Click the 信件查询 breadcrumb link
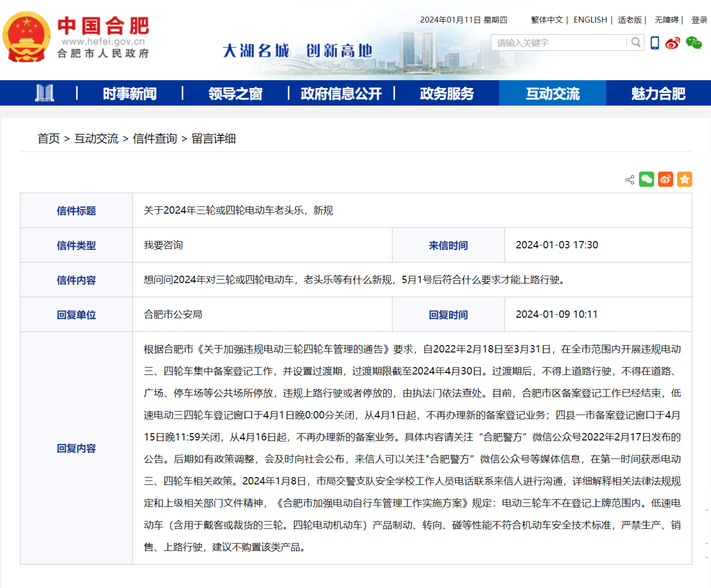The image size is (711, 588). point(155,139)
